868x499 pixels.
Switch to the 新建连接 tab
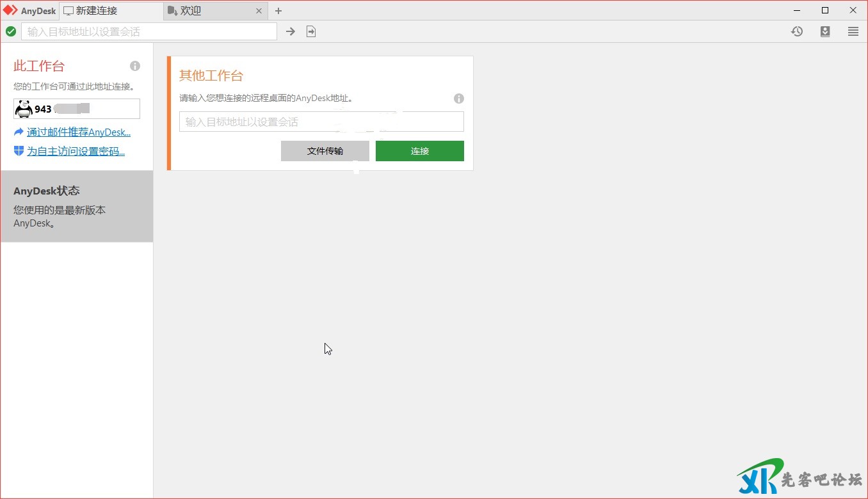pyautogui.click(x=96, y=11)
